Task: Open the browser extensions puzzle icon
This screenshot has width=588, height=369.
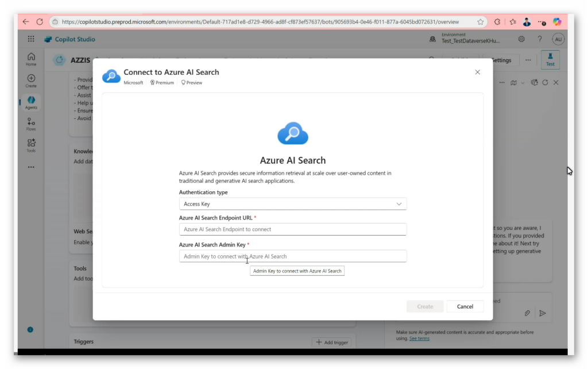Action: click(x=497, y=22)
